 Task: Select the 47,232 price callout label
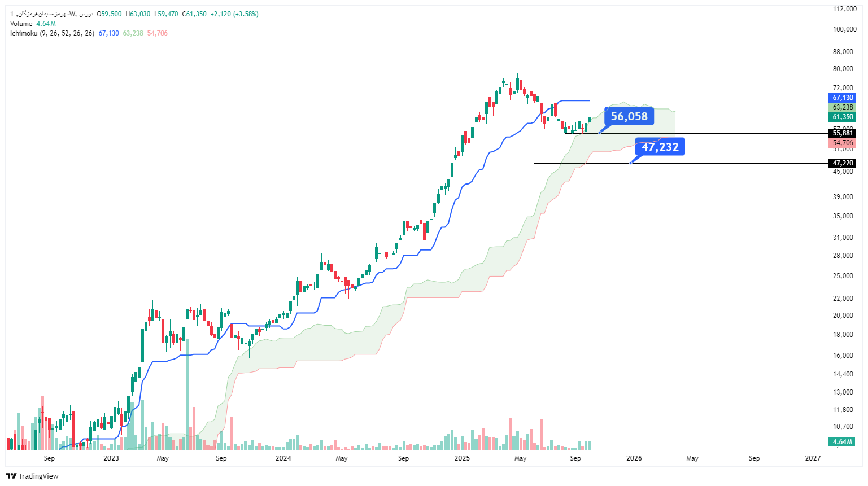[660, 147]
